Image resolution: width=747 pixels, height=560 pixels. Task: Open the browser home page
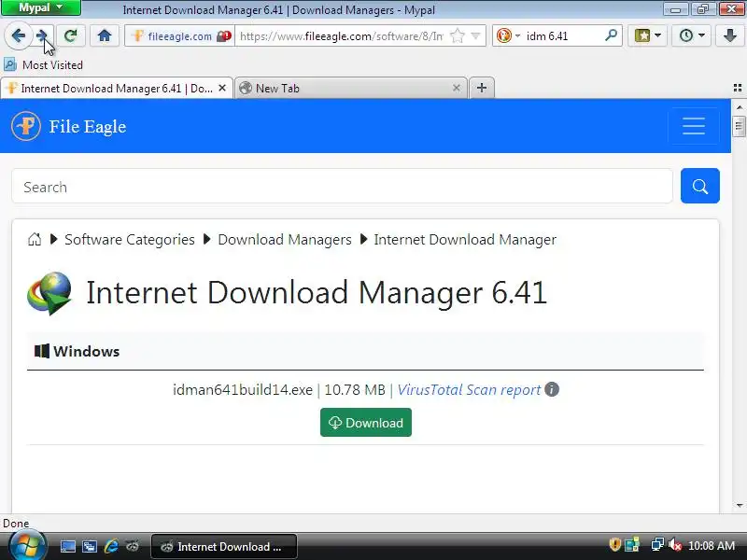pos(104,35)
